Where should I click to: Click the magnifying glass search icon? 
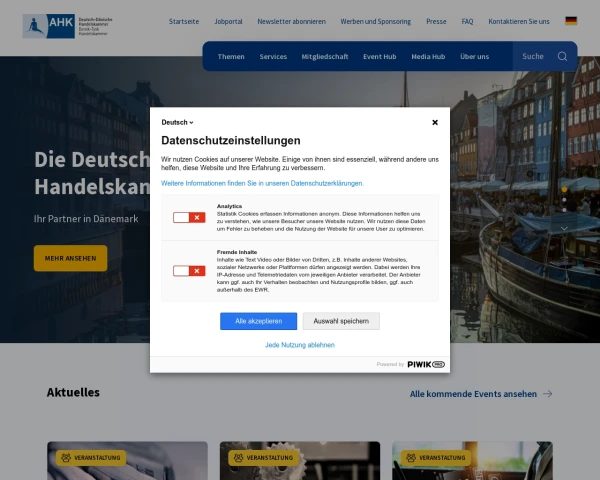coord(562,57)
